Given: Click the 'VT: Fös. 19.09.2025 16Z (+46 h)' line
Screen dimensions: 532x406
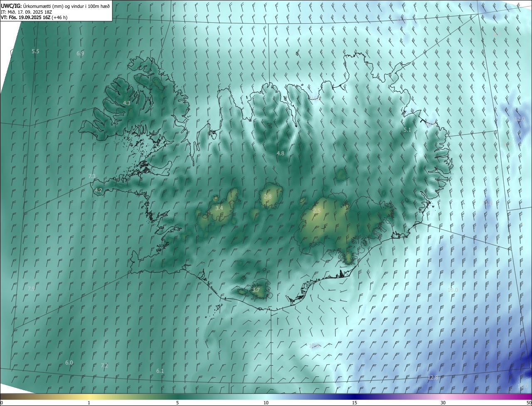Looking at the screenshot, I should [x=34, y=17].
